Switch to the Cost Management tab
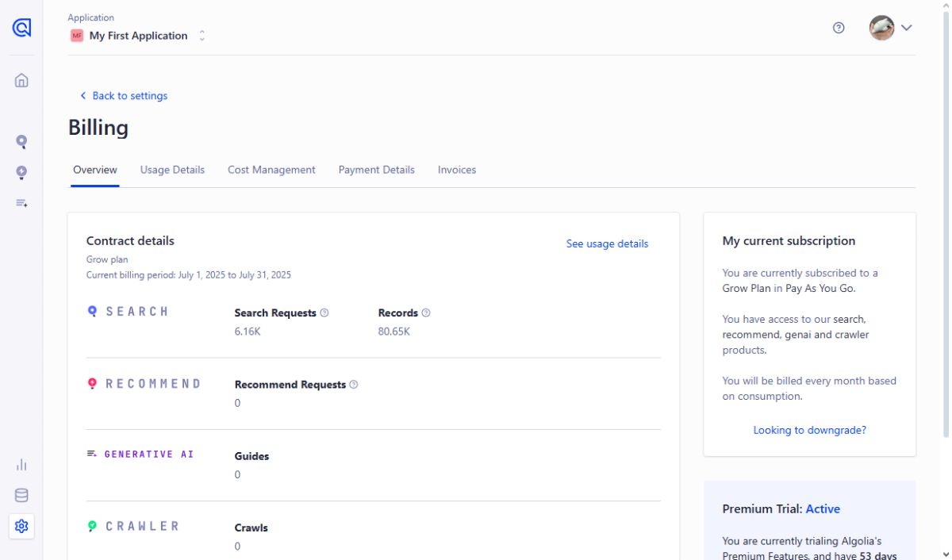 click(271, 170)
